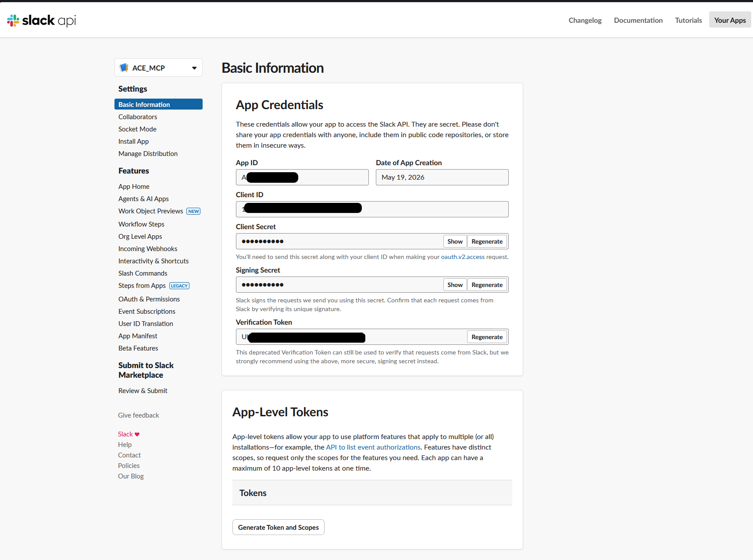Viewport: 753px width, 560px height.
Task: Regenerate the Client Secret
Action: coord(487,241)
